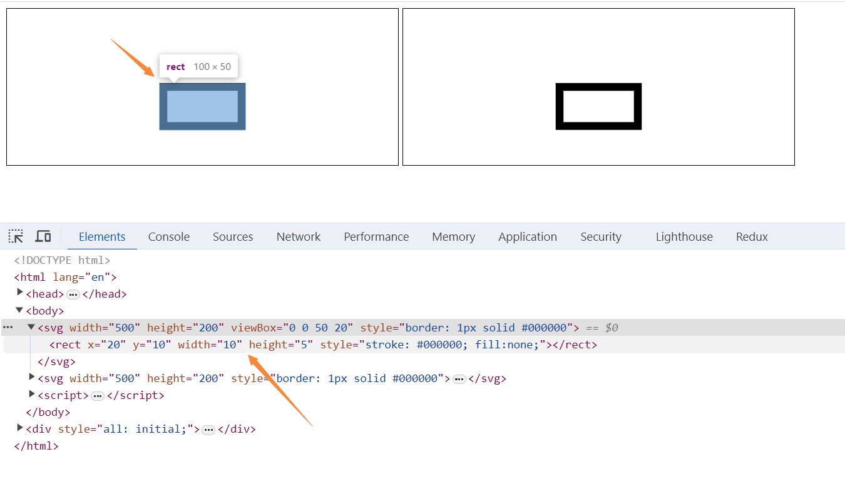Click the rect's stroke and fill style value
The height and width of the screenshot is (504, 845).
pos(452,345)
